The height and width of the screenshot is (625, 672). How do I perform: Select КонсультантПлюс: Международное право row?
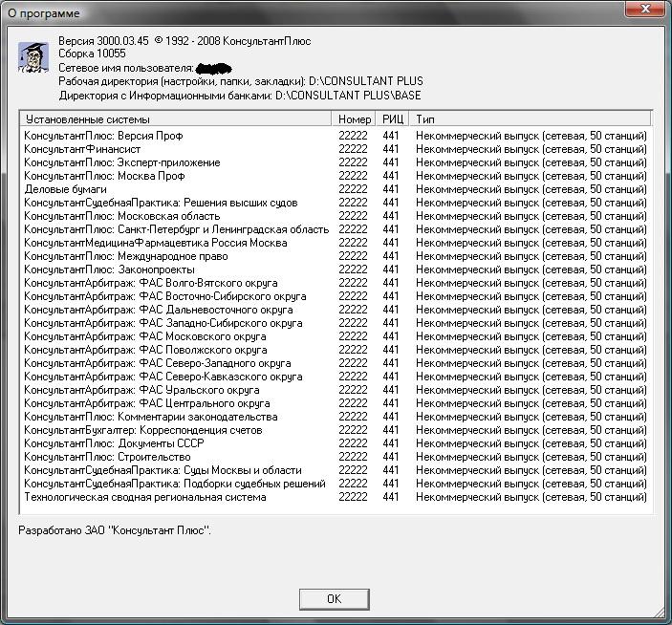(x=336, y=256)
